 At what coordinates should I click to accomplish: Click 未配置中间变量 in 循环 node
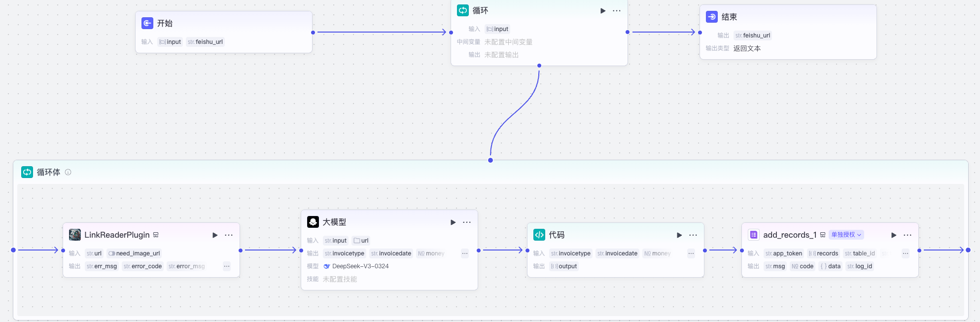click(x=508, y=42)
